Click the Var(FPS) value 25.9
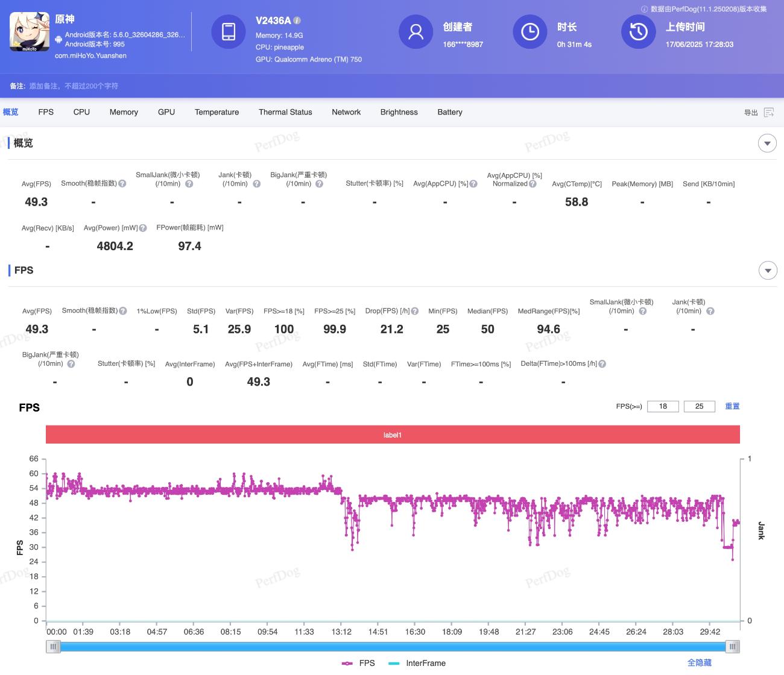The width and height of the screenshot is (784, 675). [x=239, y=329]
